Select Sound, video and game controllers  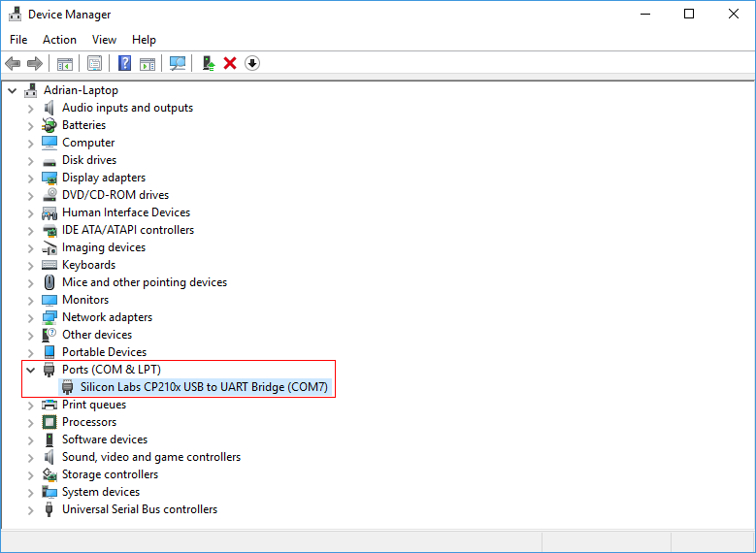[151, 457]
